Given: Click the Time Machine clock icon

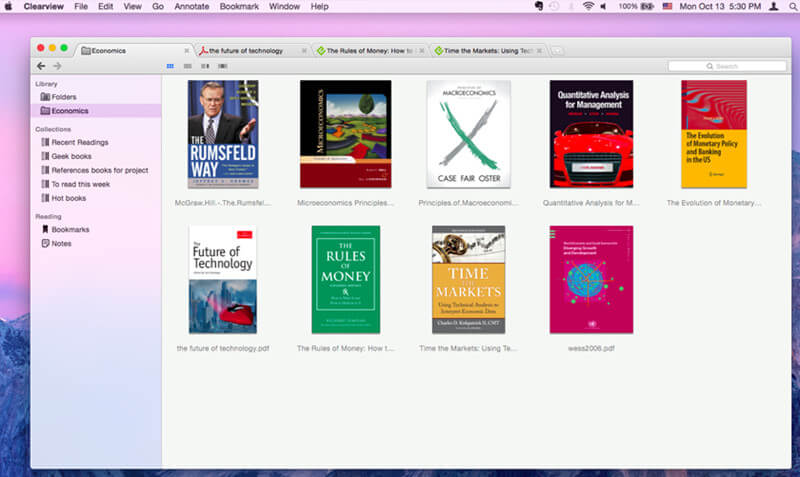Looking at the screenshot, I should (554, 6).
